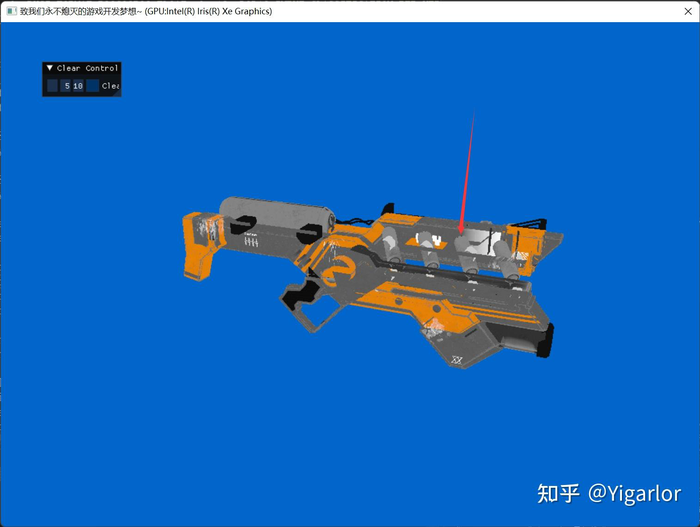700x527 pixels.
Task: Click the green component field showing 5
Action: [x=66, y=86]
